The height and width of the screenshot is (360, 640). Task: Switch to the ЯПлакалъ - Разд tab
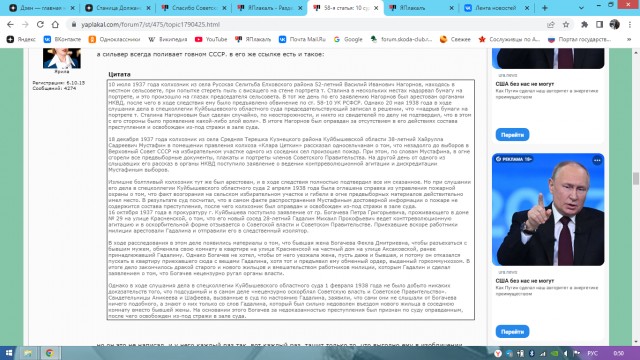point(270,8)
